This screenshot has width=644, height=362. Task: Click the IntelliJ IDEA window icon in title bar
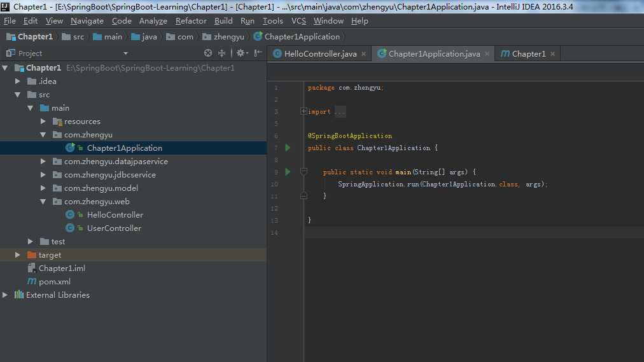[5, 6]
